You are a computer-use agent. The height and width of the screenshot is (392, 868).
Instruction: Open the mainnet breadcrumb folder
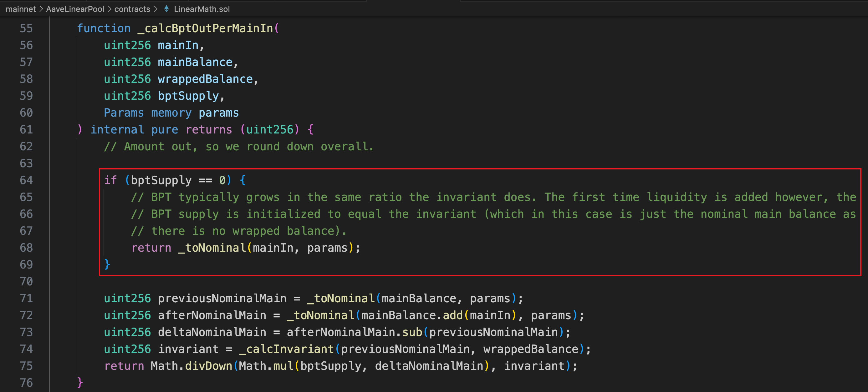click(x=21, y=9)
